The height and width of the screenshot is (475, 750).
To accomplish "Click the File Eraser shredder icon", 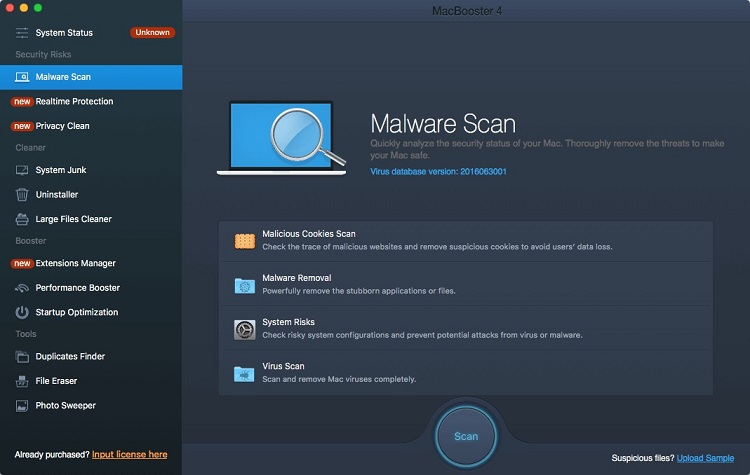I will [x=22, y=381].
